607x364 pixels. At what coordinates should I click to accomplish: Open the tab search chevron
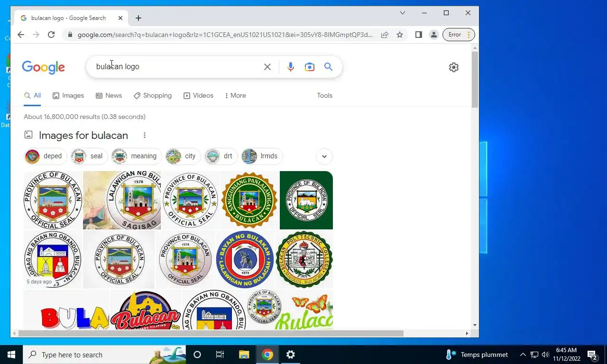pyautogui.click(x=403, y=13)
